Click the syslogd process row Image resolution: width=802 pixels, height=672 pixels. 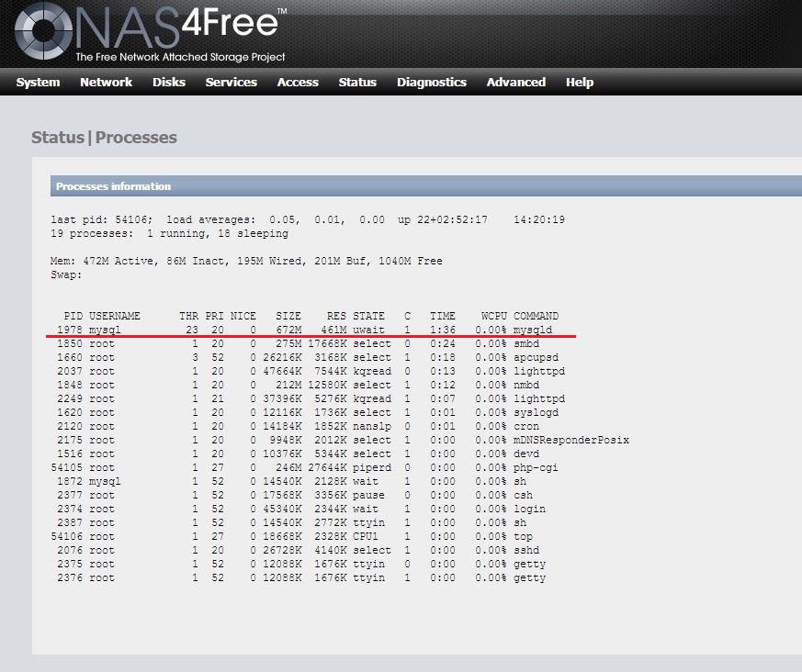(x=308, y=413)
